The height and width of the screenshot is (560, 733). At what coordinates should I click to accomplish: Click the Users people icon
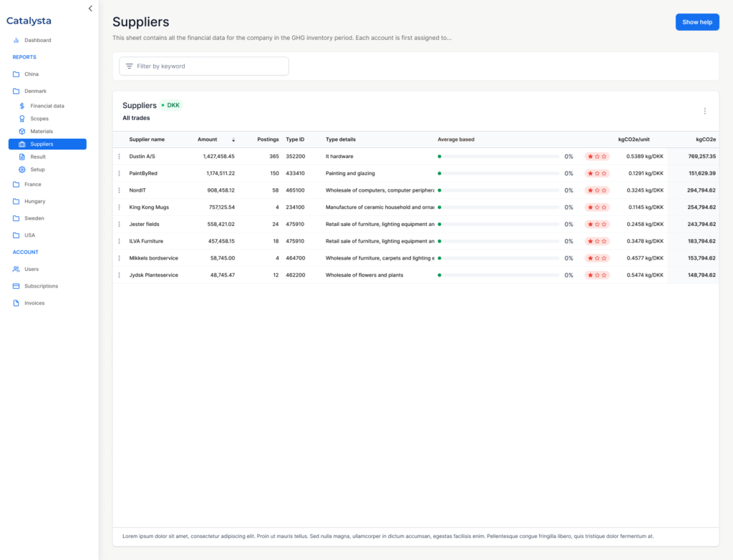(16, 269)
